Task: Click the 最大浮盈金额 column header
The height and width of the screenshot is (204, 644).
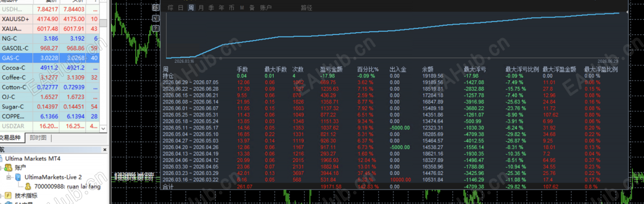Action: [x=559, y=69]
